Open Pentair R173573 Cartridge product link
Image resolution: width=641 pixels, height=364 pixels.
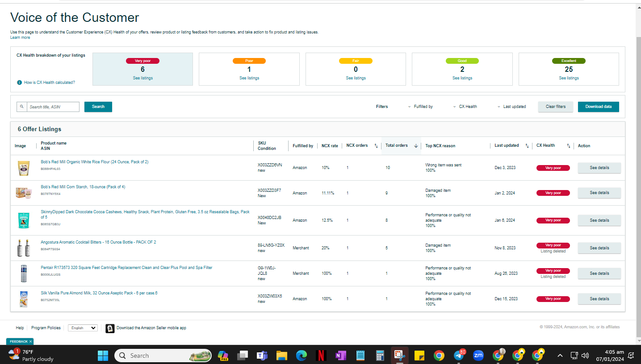click(x=126, y=268)
